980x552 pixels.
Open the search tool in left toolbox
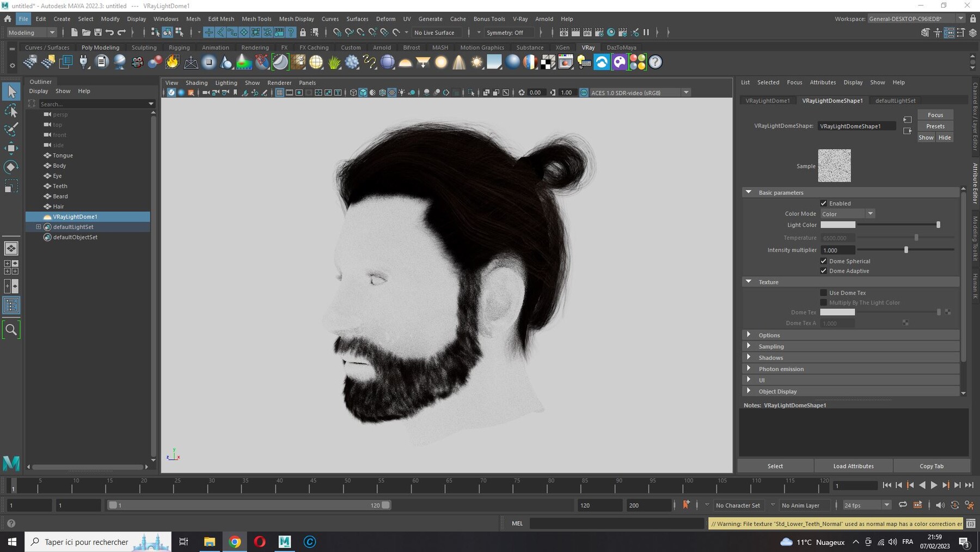coord(11,330)
